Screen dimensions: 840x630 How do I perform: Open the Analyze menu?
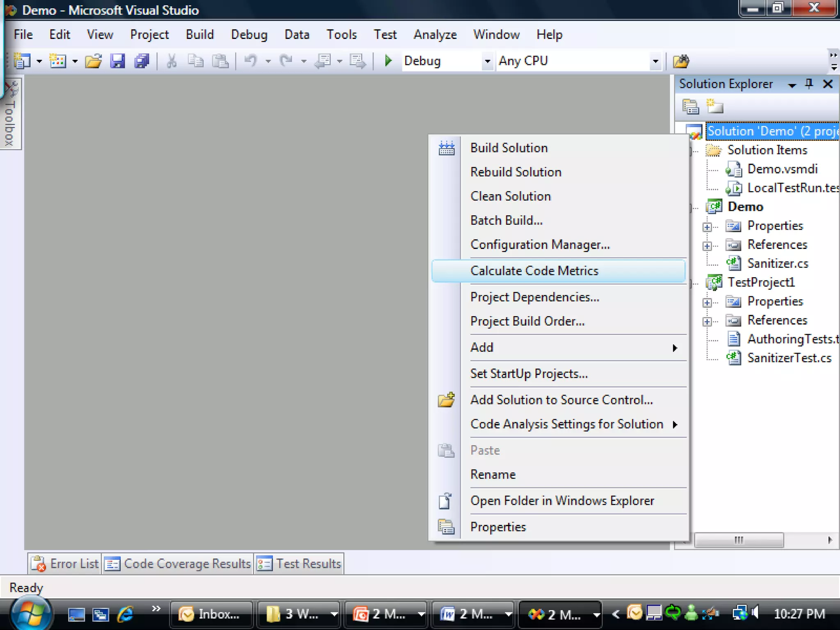(435, 34)
